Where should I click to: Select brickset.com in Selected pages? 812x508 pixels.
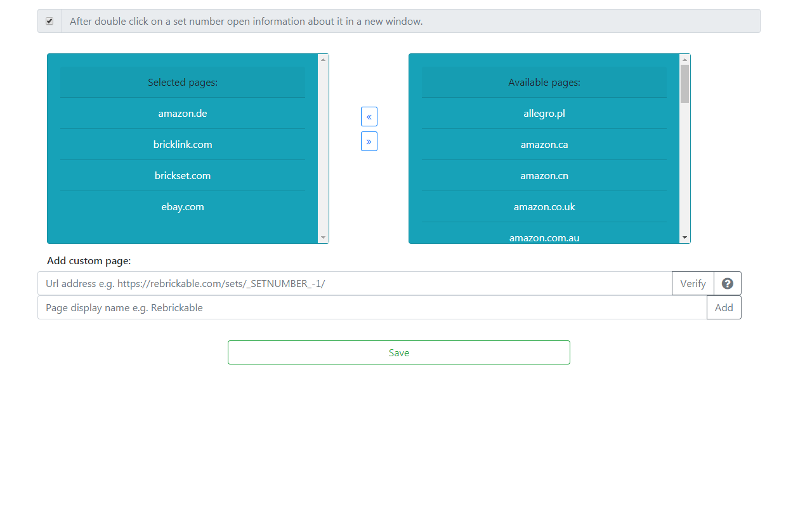tap(183, 176)
